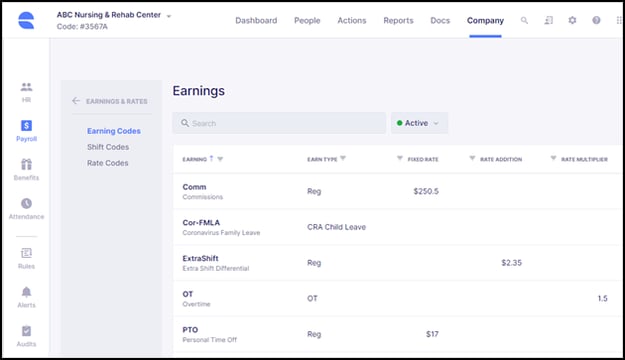Select the Payroll sidebar icon
The image size is (625, 360).
(x=26, y=131)
